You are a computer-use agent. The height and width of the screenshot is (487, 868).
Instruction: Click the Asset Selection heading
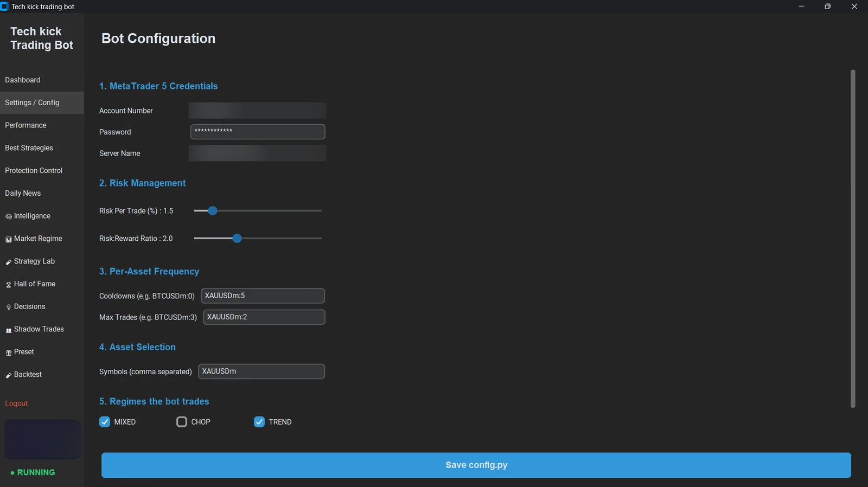(137, 347)
